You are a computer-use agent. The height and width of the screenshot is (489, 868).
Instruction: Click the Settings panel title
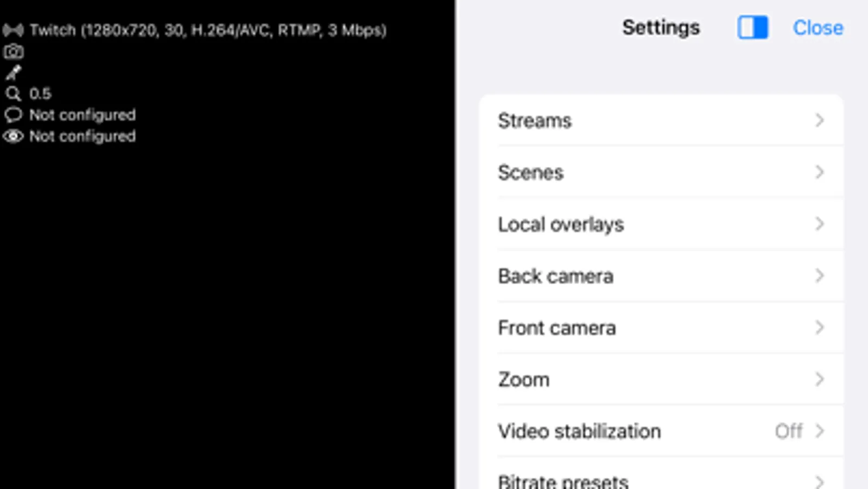[661, 28]
